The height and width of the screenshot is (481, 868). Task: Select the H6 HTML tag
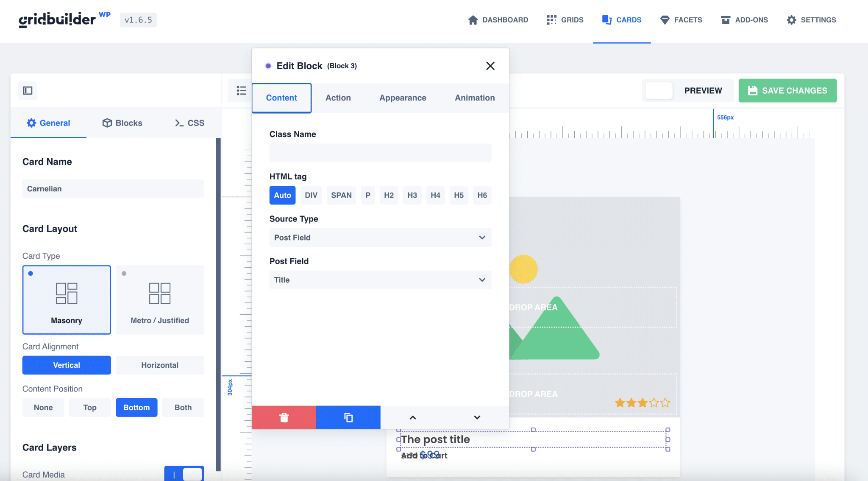click(x=482, y=195)
